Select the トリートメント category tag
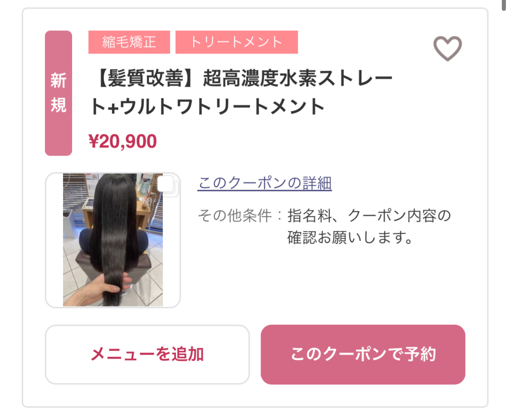The image size is (510, 420). 237,42
